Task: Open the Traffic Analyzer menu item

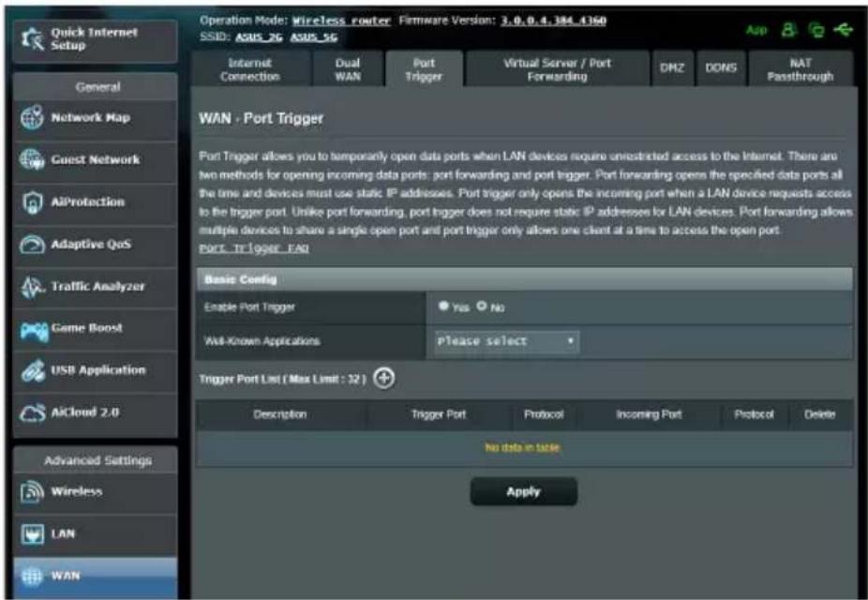Action: (96, 287)
